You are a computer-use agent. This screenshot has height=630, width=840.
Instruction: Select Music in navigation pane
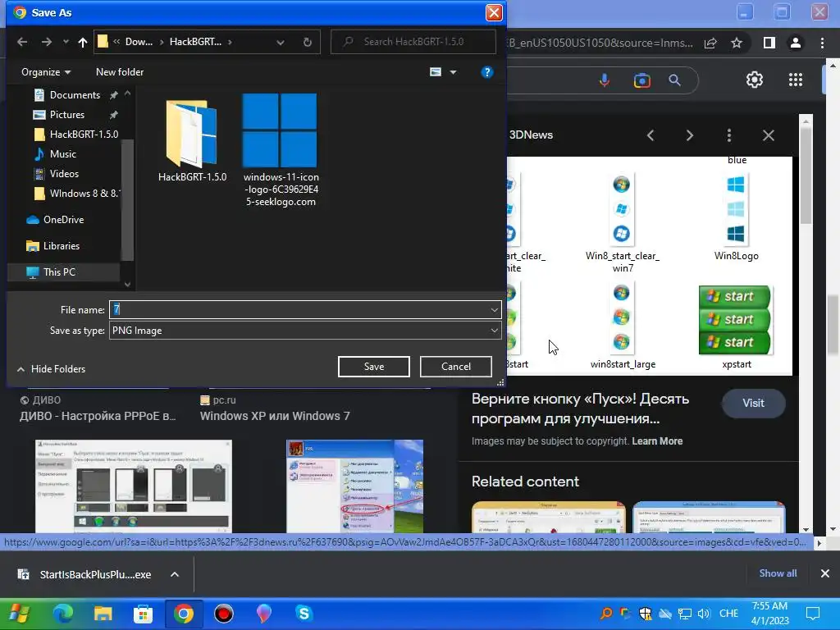[x=62, y=154]
